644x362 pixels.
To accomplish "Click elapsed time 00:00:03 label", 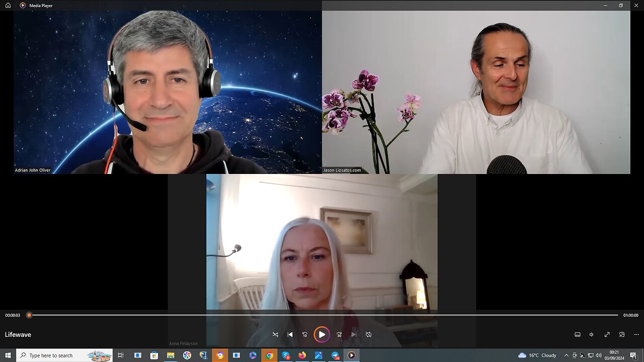I will click(13, 315).
